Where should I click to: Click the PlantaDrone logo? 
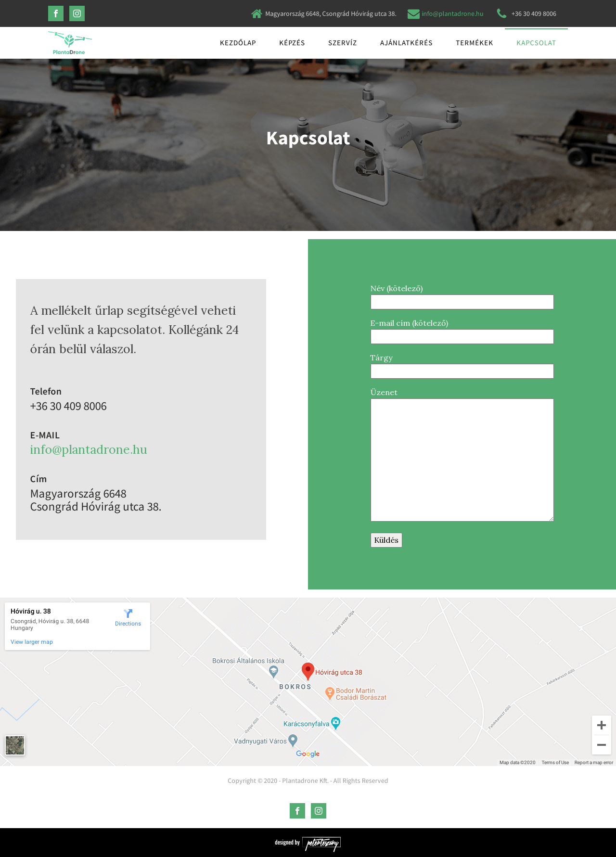pos(69,43)
